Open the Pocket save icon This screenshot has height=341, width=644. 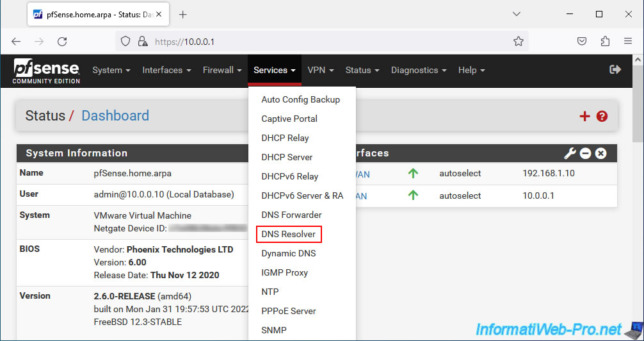[581, 41]
